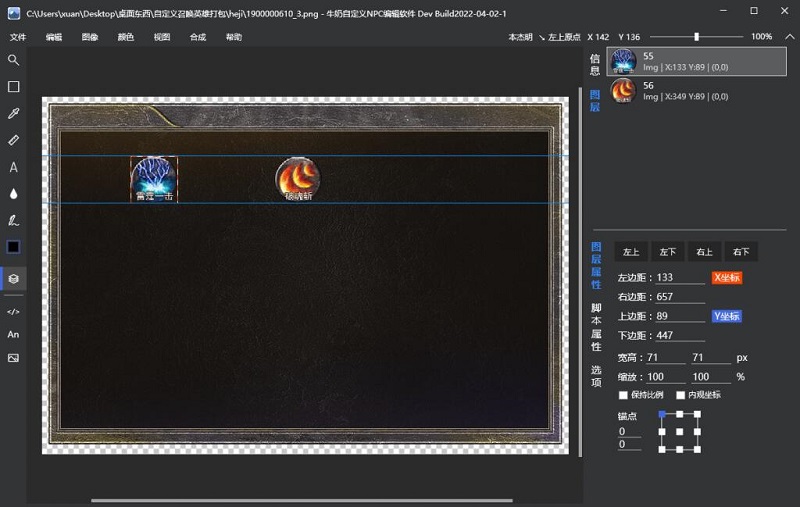Open the 文件 menu
The height and width of the screenshot is (507, 800).
tap(18, 37)
